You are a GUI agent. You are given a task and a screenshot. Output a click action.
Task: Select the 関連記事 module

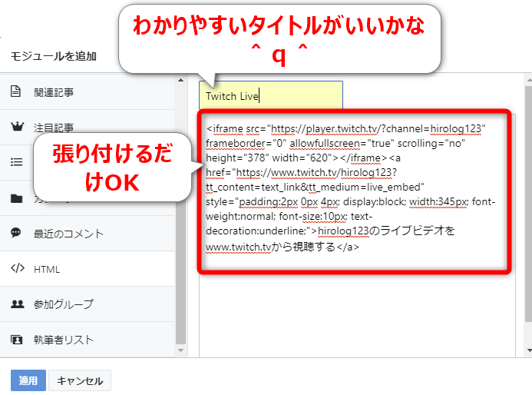click(88, 91)
